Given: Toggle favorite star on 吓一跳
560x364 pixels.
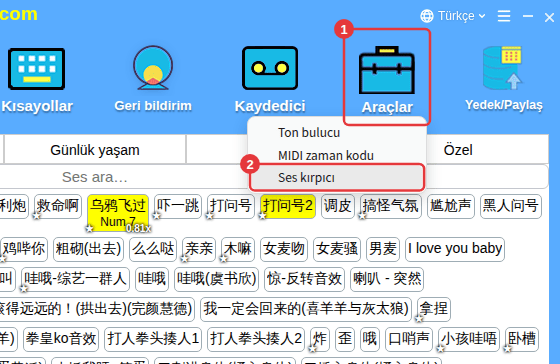Looking at the screenshot, I should point(156,215).
